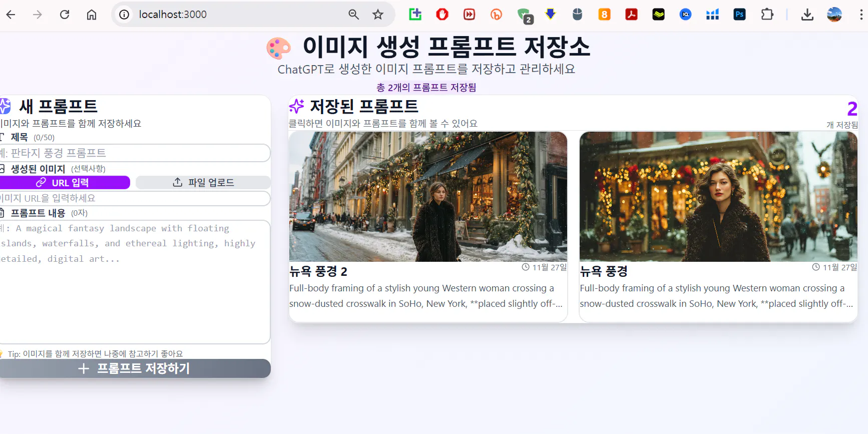This screenshot has height=434, width=868.
Task: Open the extensions puzzle menu
Action: coord(767,15)
